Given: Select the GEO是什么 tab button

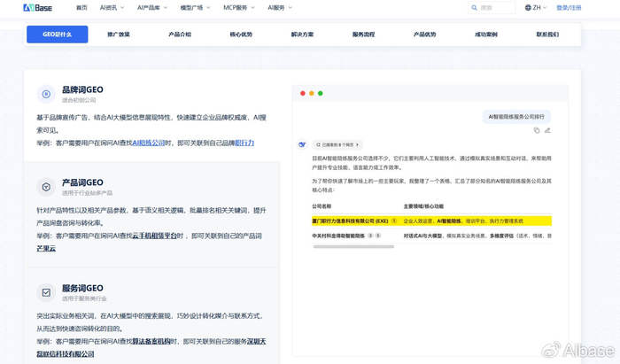Looking at the screenshot, I should click(x=58, y=35).
